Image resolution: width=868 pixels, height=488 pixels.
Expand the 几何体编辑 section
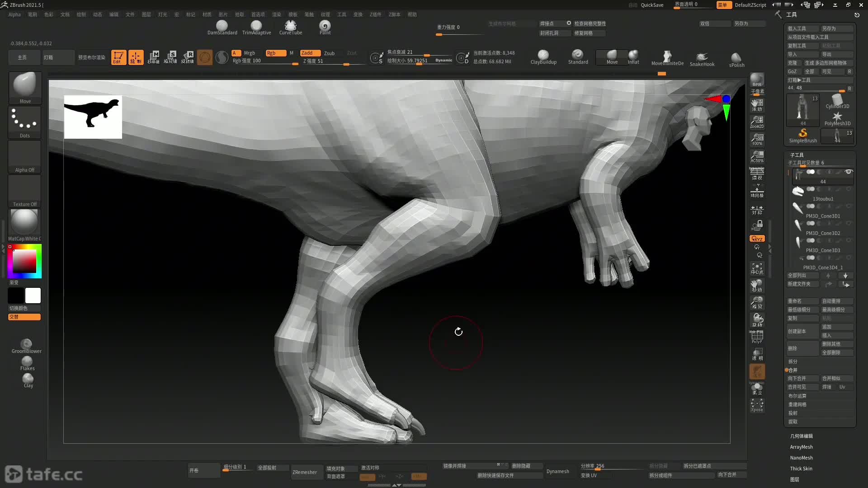[801, 436]
